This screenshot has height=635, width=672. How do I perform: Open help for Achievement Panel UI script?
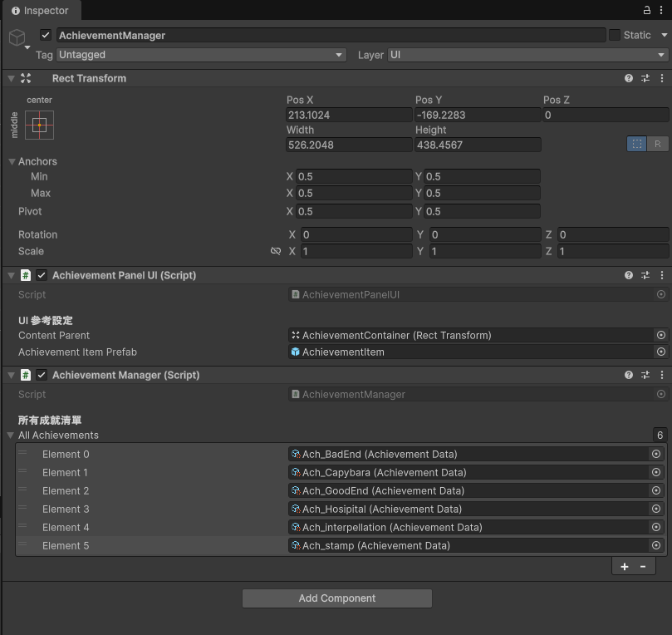629,275
